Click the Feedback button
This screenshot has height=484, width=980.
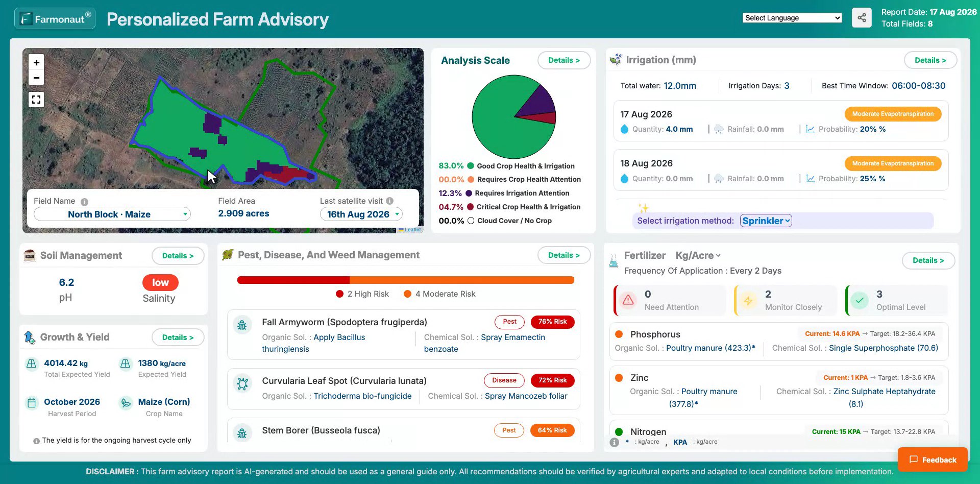tap(933, 459)
